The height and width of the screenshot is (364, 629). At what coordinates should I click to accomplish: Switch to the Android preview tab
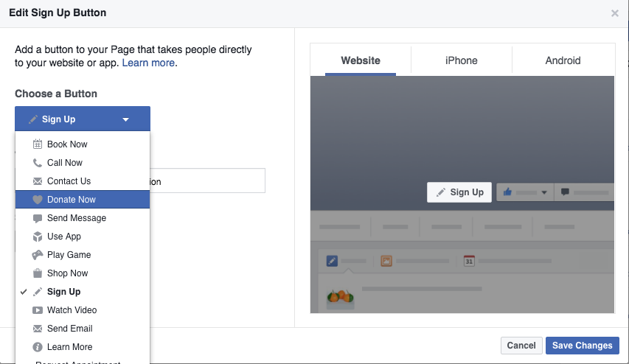click(x=563, y=60)
